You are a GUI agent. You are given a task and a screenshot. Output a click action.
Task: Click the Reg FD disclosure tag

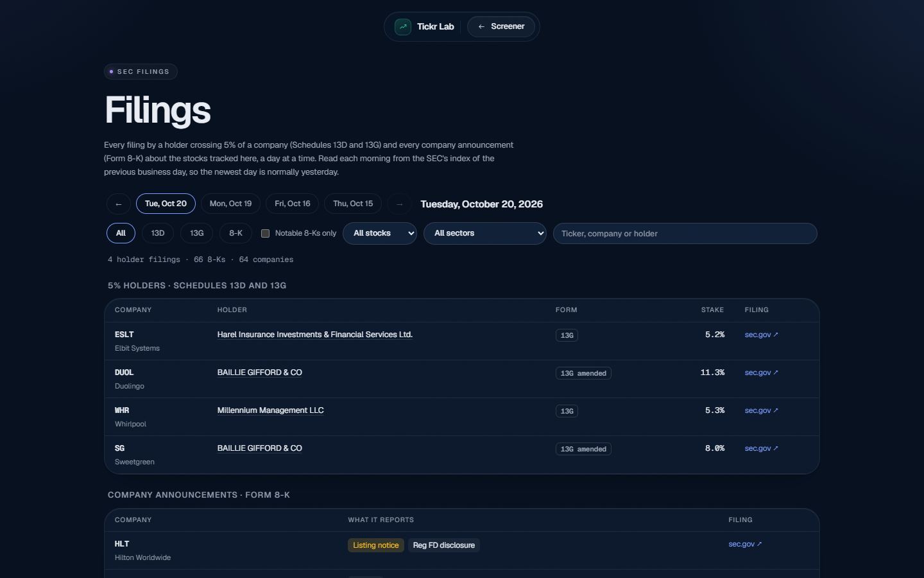click(x=444, y=545)
